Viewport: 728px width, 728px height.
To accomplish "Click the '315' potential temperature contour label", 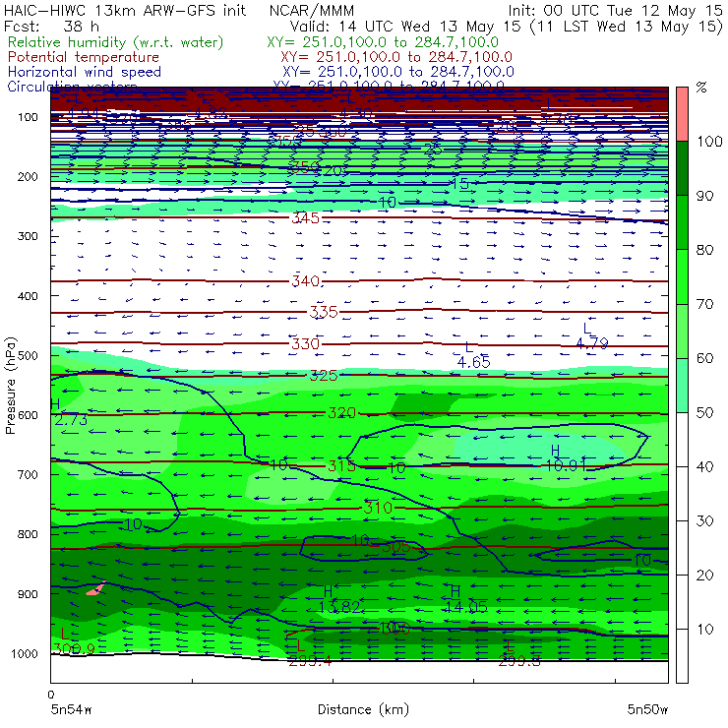I will [341, 465].
